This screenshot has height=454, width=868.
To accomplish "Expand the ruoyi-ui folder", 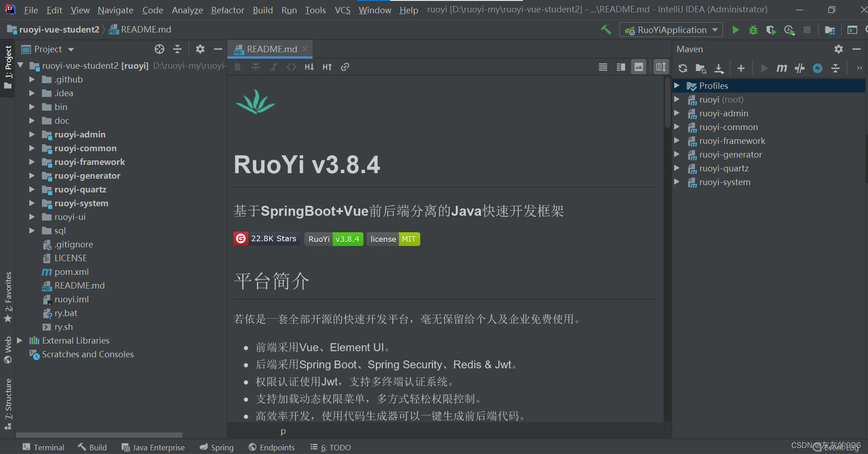I will click(x=32, y=217).
